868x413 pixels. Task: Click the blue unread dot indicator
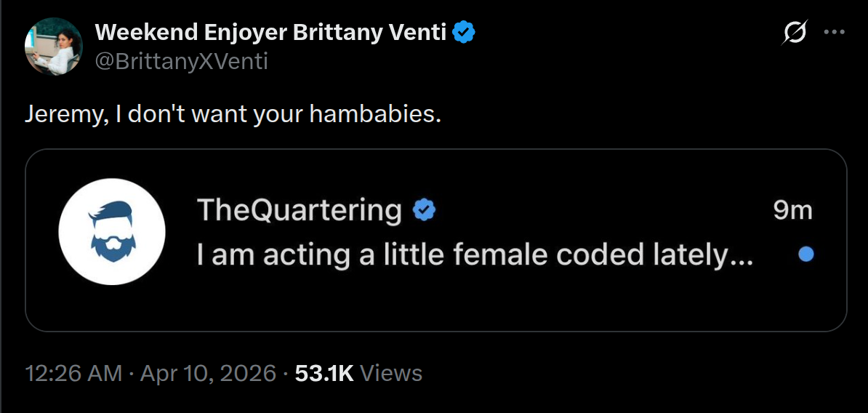coord(806,254)
